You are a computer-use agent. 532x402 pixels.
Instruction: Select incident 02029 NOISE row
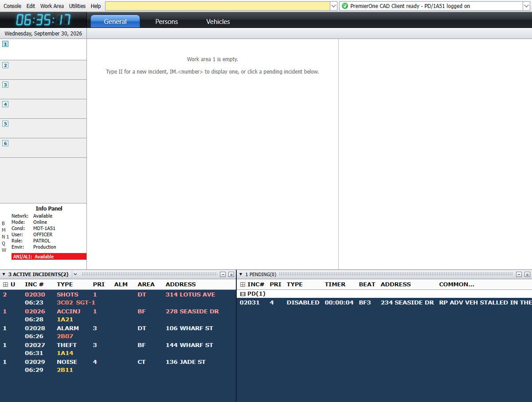point(118,366)
